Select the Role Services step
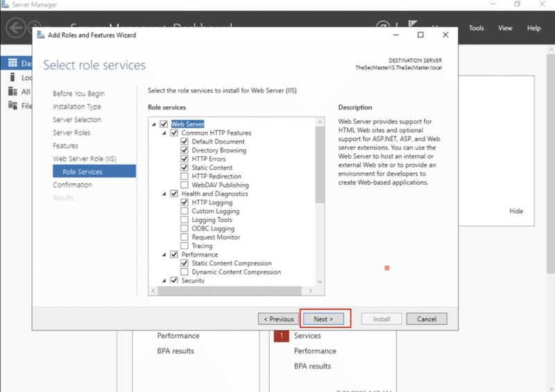555x392 pixels. point(94,171)
